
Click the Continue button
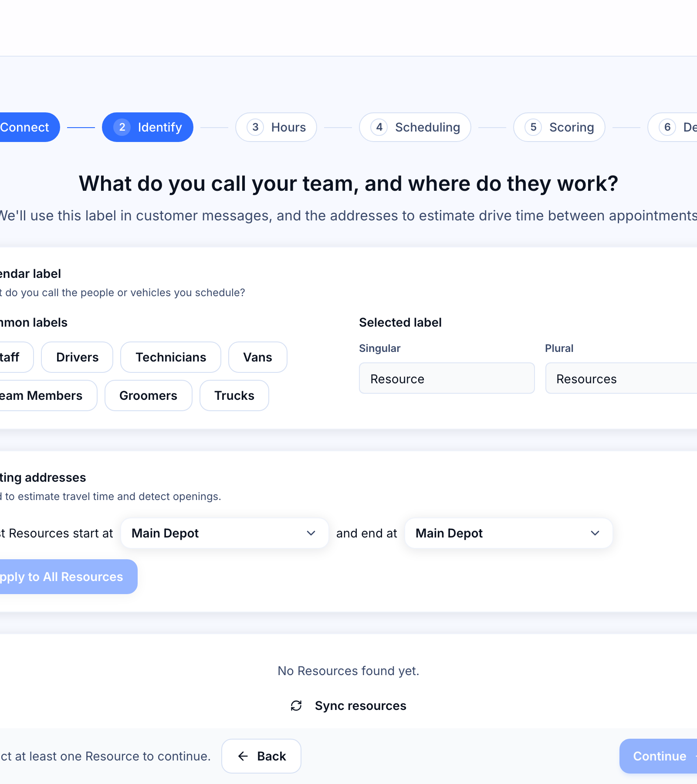pos(659,756)
